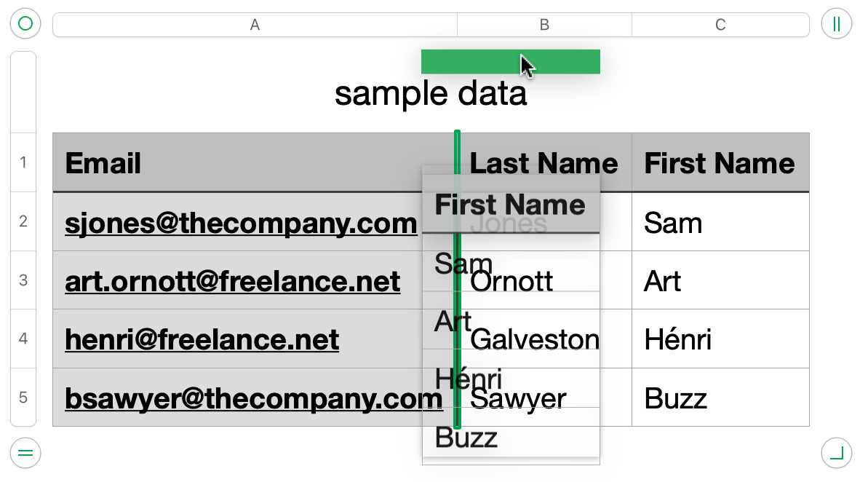Select row 2 header
This screenshot has height=482, width=868.
click(23, 221)
